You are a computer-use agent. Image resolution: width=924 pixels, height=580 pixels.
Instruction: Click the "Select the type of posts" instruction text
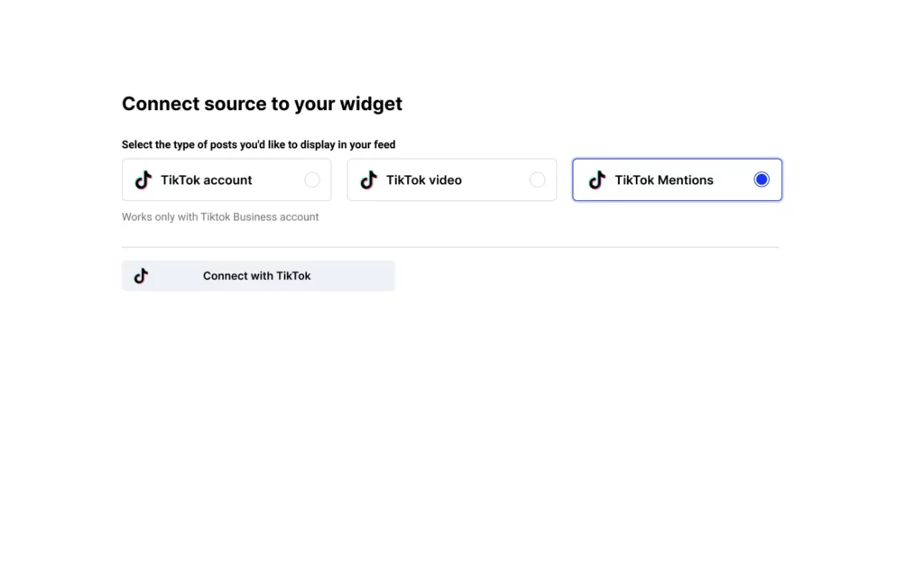coord(258,144)
